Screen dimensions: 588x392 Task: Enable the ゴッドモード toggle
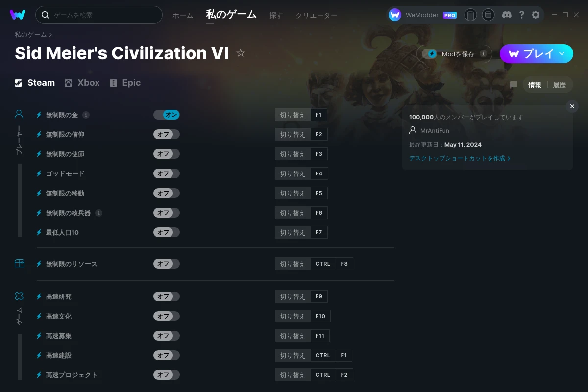pos(166,173)
